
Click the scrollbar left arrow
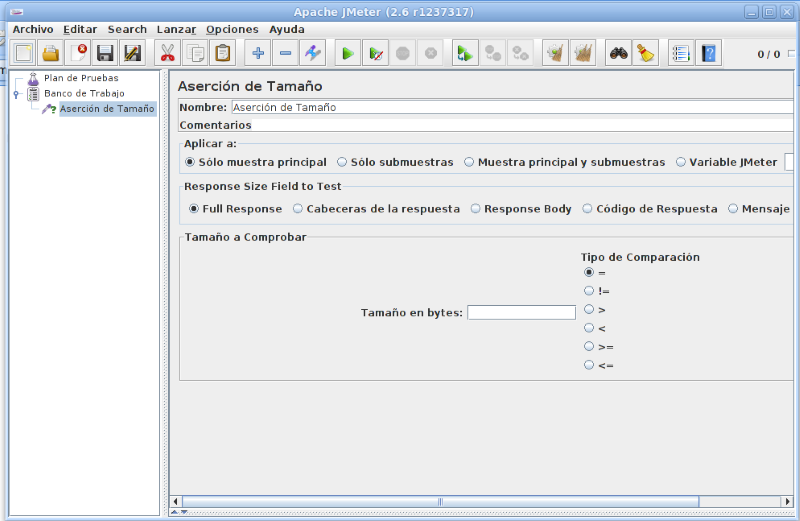(x=176, y=502)
